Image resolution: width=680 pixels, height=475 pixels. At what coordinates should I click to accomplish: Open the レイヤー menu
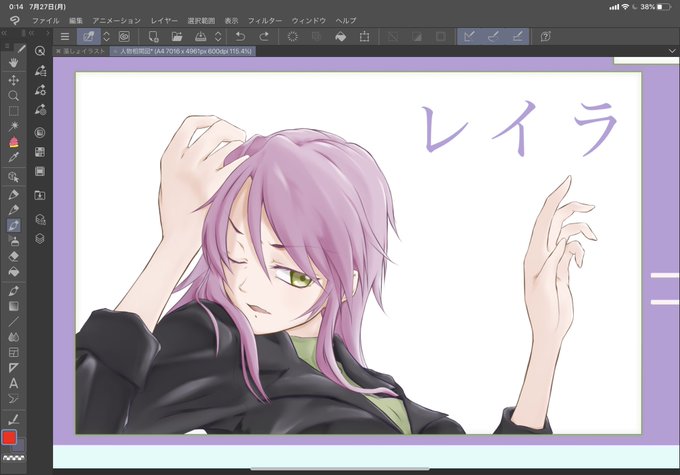point(164,20)
